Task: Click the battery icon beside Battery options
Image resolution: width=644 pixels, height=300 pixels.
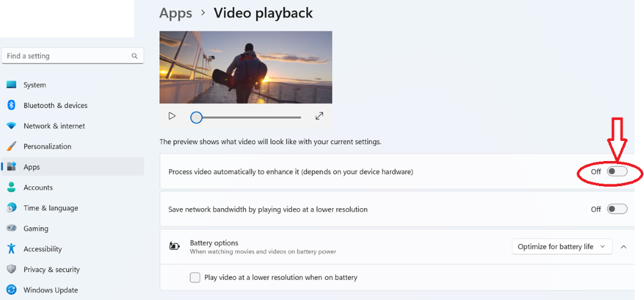Action: click(x=175, y=247)
